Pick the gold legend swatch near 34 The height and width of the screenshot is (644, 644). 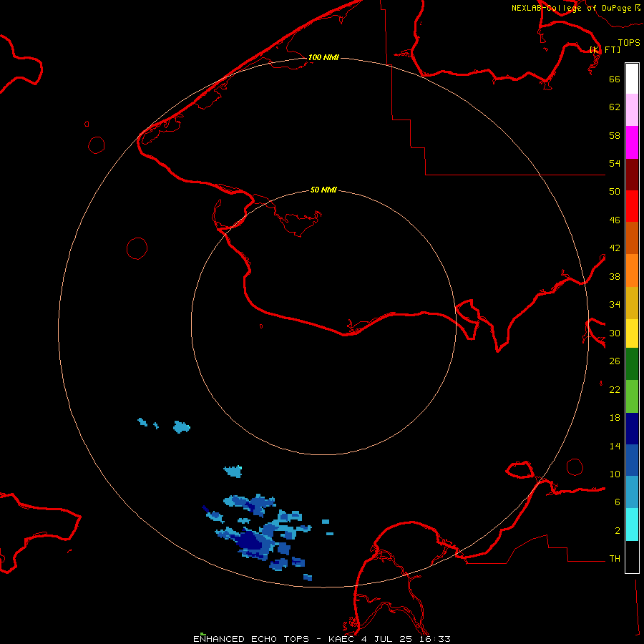(x=632, y=303)
